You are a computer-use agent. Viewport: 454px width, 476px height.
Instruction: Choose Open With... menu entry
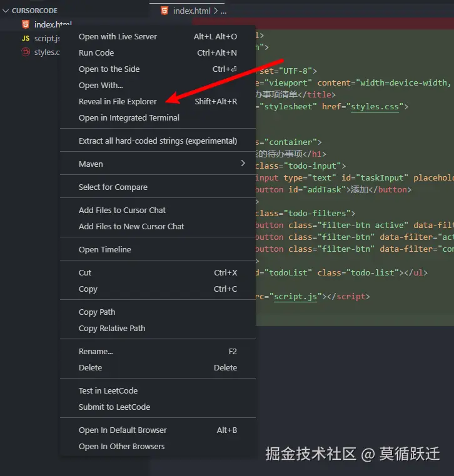click(158, 86)
